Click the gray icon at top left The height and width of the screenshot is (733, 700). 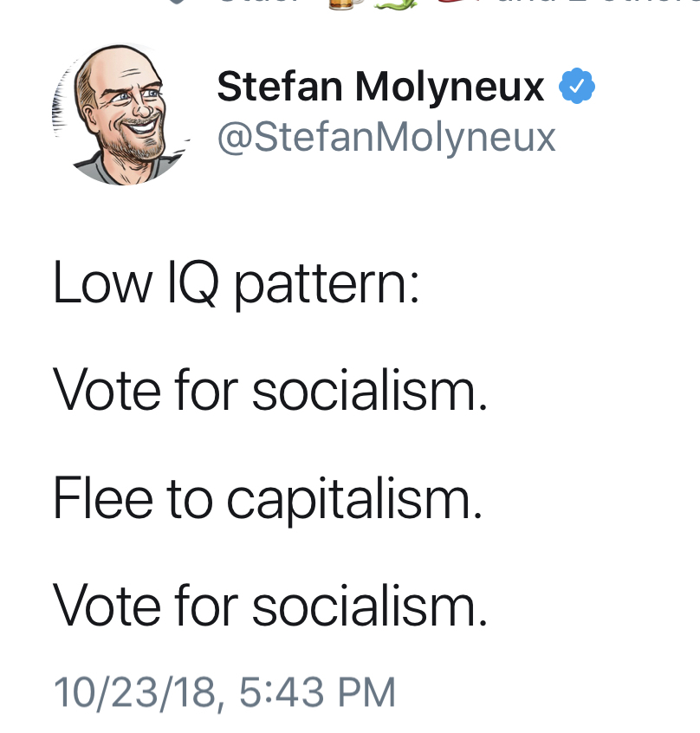(x=177, y=2)
